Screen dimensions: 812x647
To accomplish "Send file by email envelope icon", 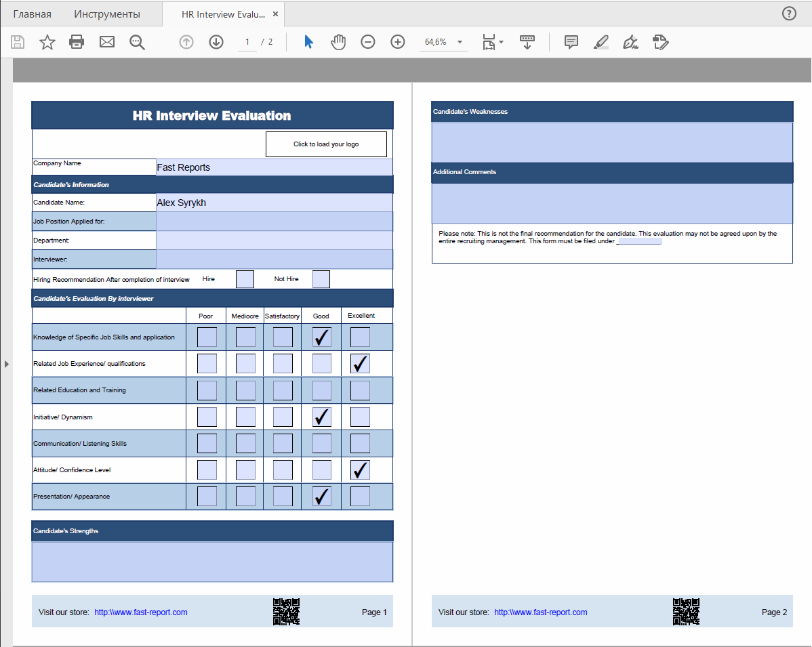I will click(x=106, y=42).
